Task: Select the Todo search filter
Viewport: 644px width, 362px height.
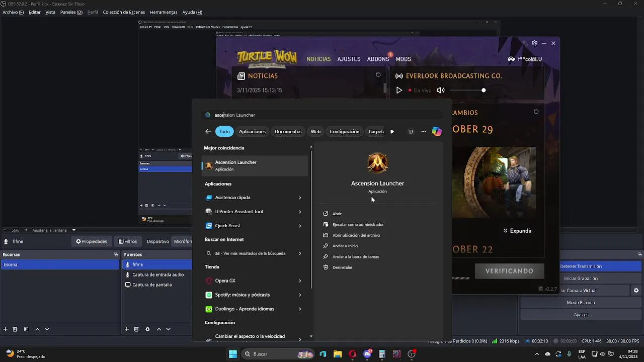Action: 224,131
